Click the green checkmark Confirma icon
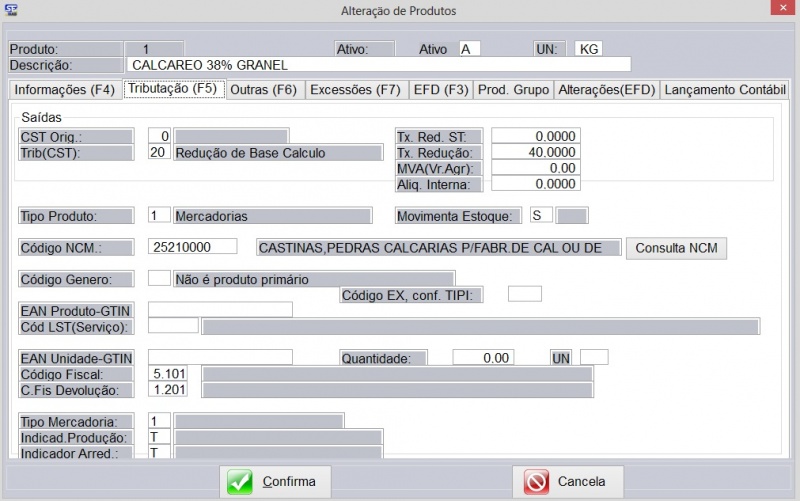The width and height of the screenshot is (800, 501). pos(240,481)
